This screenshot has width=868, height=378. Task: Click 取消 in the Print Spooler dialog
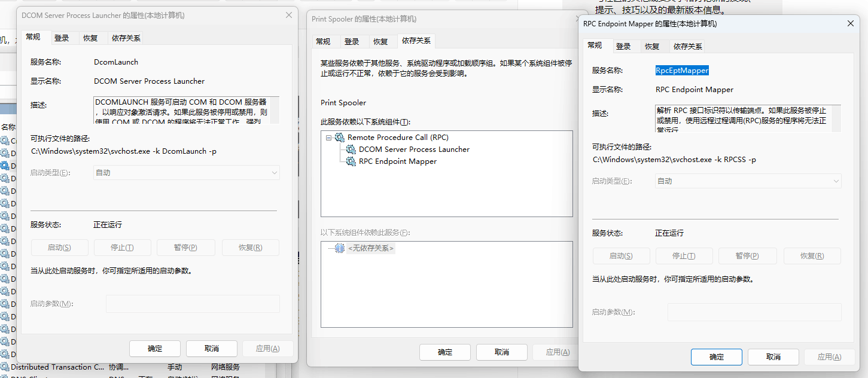point(501,352)
